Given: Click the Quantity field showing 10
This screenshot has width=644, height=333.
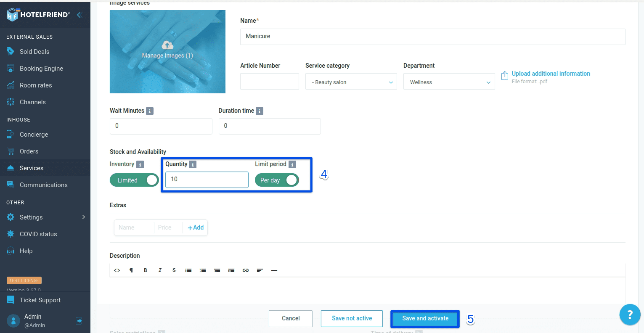Looking at the screenshot, I should point(207,180).
